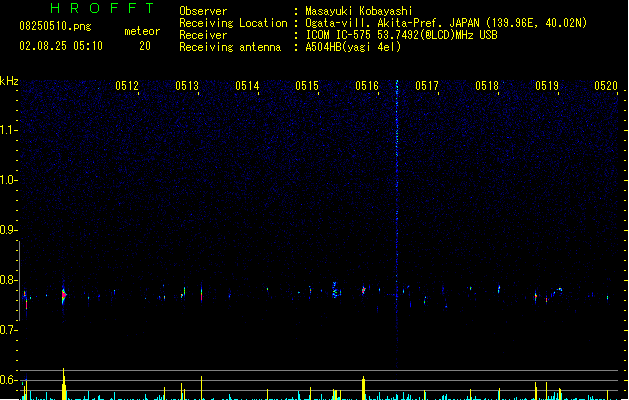Click the A504HB(yagi 4el) antenna text
This screenshot has height=400, width=629.
point(353,47)
